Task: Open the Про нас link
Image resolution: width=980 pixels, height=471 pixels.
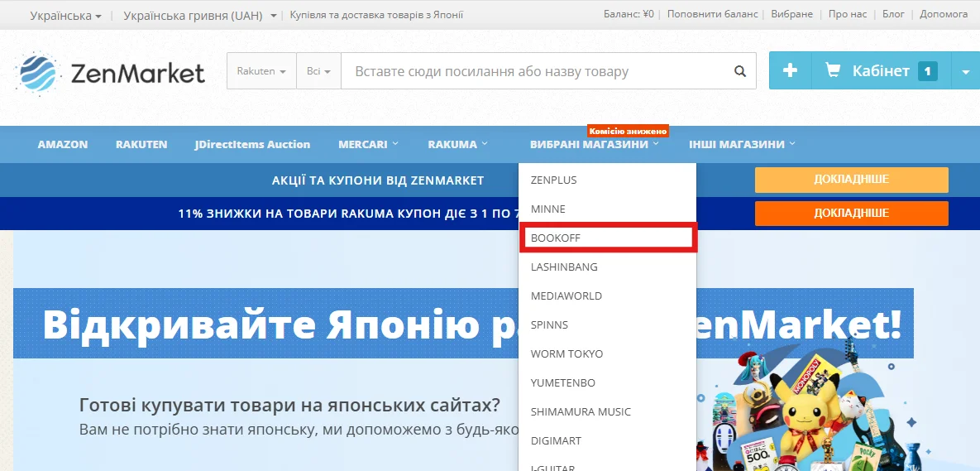Action: pos(848,14)
